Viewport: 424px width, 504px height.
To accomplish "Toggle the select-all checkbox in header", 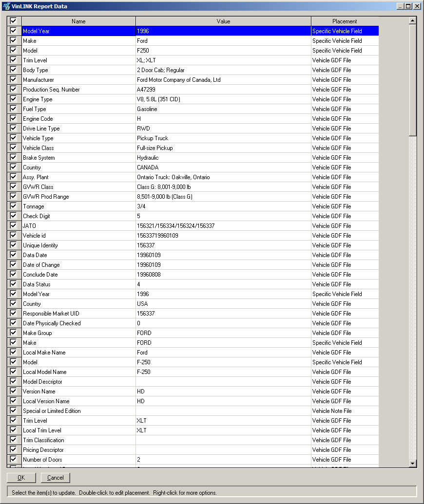I will tap(13, 21).
